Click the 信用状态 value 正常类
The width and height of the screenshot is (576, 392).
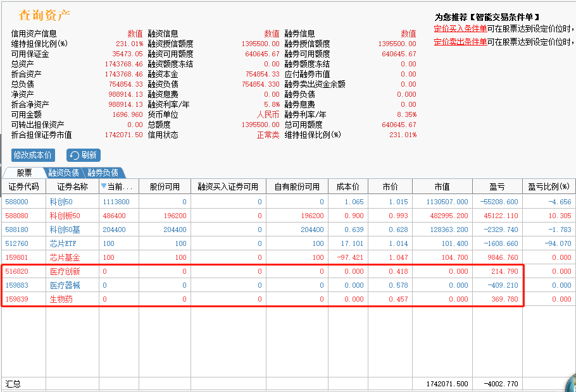(268, 135)
